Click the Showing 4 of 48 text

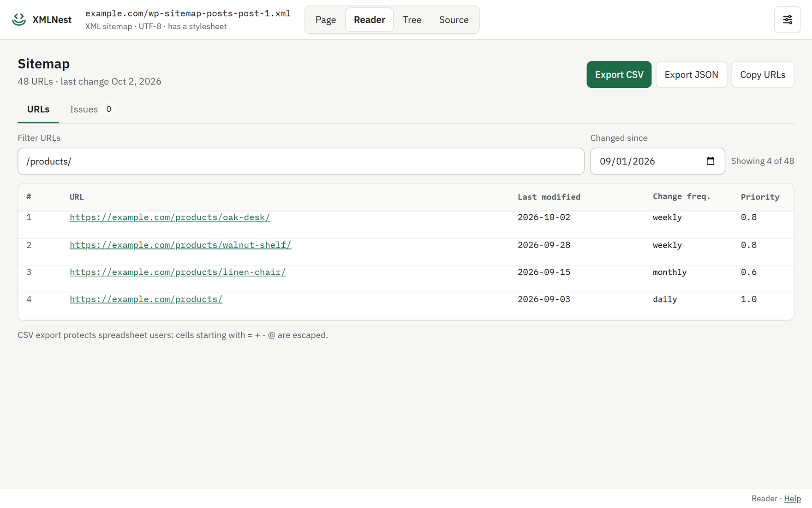pyautogui.click(x=762, y=161)
